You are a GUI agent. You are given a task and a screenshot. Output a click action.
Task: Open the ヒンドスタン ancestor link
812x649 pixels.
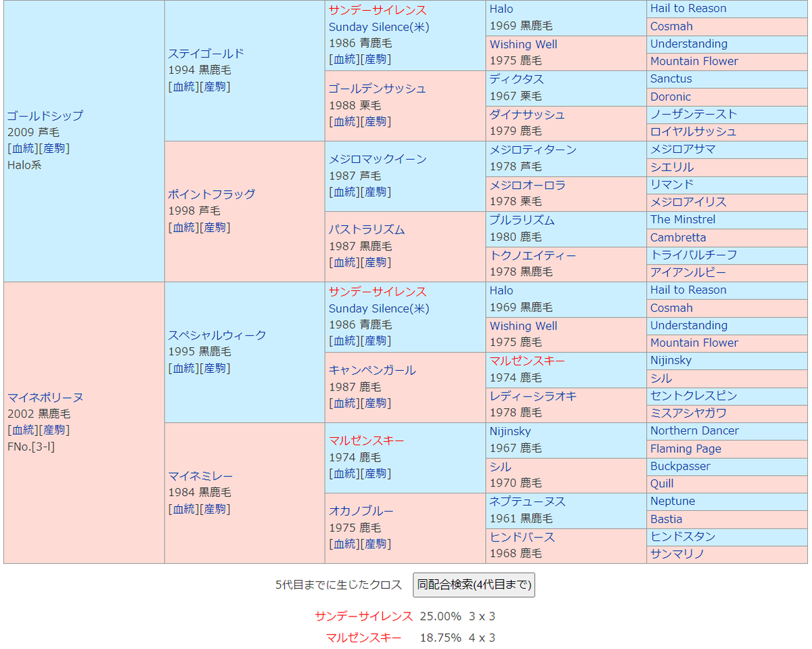683,537
